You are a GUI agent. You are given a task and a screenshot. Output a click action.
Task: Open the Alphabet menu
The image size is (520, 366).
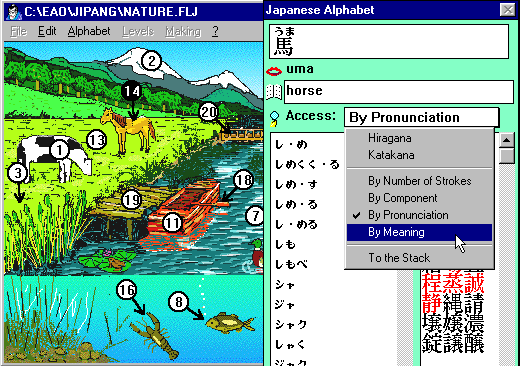[89, 31]
